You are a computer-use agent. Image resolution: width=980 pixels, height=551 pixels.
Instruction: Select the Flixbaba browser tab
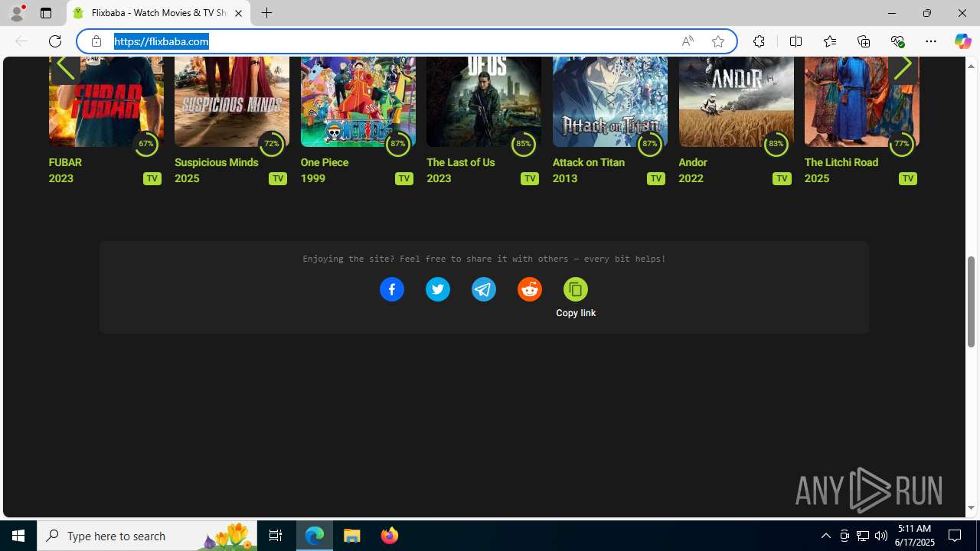coord(158,13)
